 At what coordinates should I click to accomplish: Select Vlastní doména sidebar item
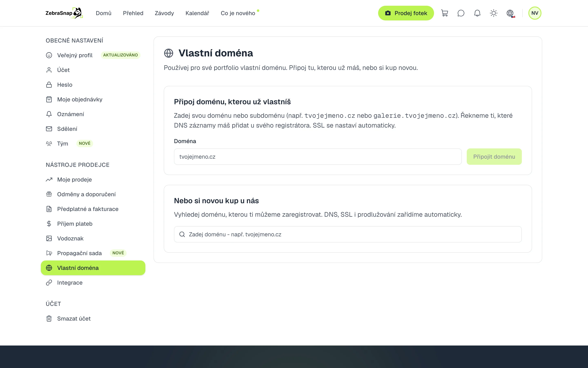coord(93,268)
